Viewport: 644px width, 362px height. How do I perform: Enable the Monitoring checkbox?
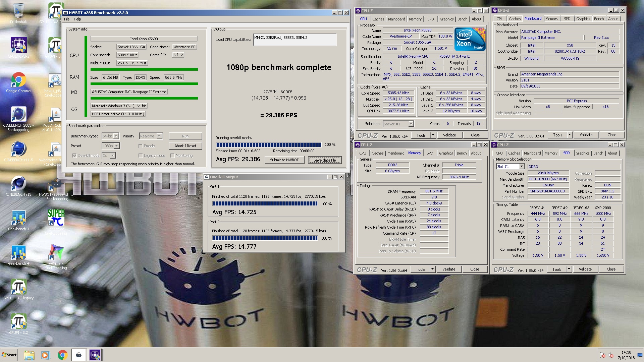(172, 156)
